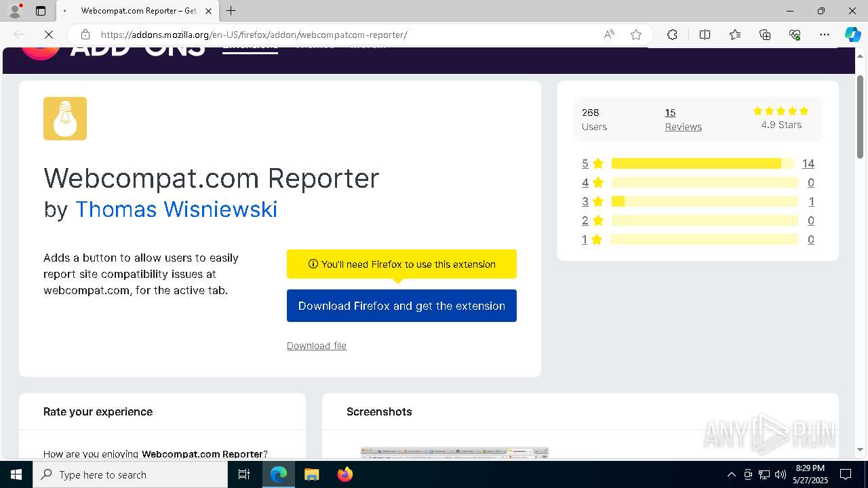
Task: Open the 15 Reviews link
Action: [x=683, y=119]
